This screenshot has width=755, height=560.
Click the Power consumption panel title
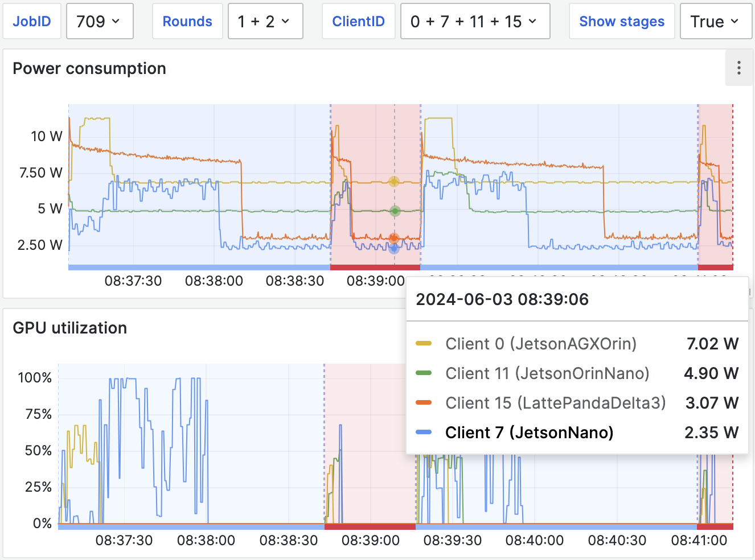click(89, 68)
